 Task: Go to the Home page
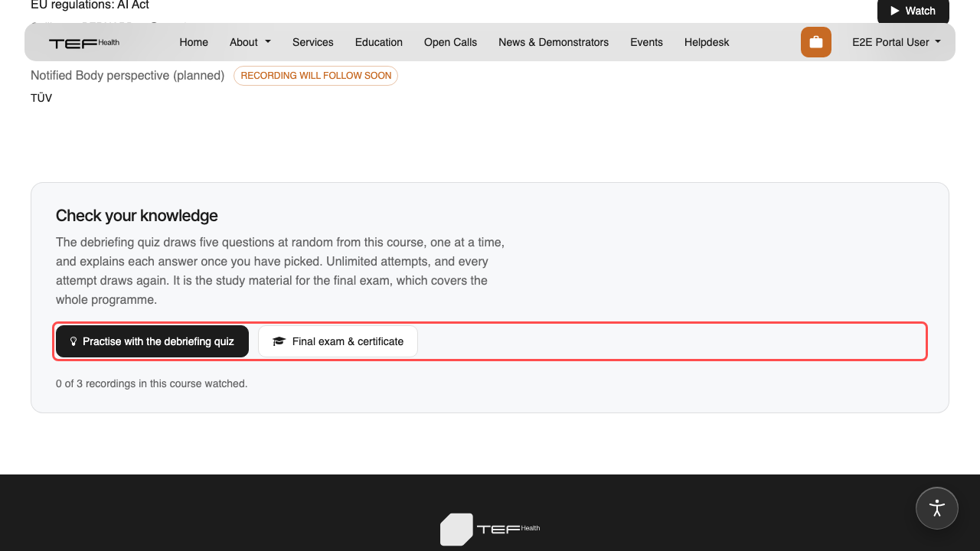click(194, 42)
